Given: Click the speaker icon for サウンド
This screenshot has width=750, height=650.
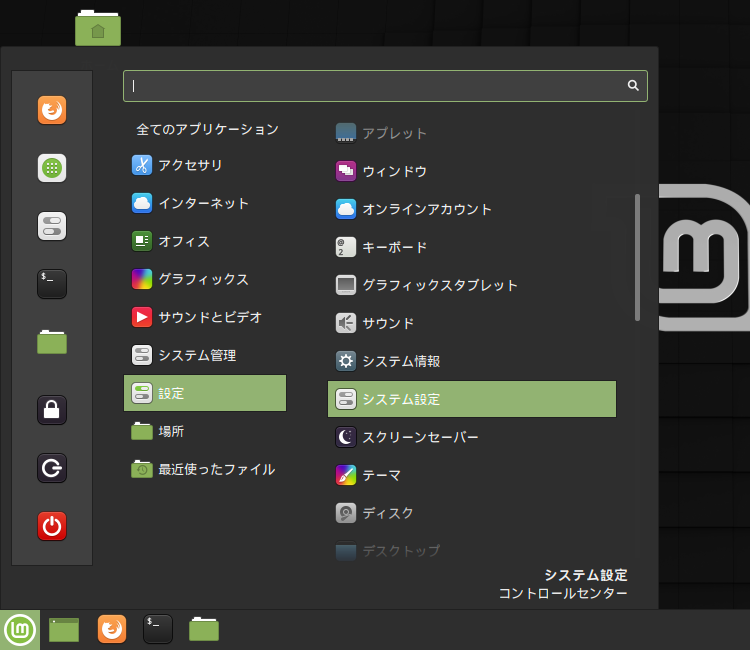Looking at the screenshot, I should point(346,323).
